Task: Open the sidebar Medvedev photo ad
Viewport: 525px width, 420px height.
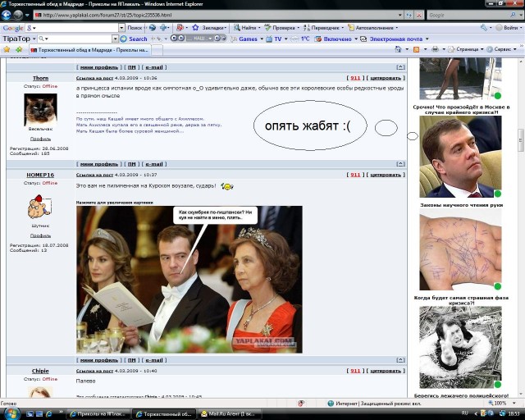Action: 460,157
